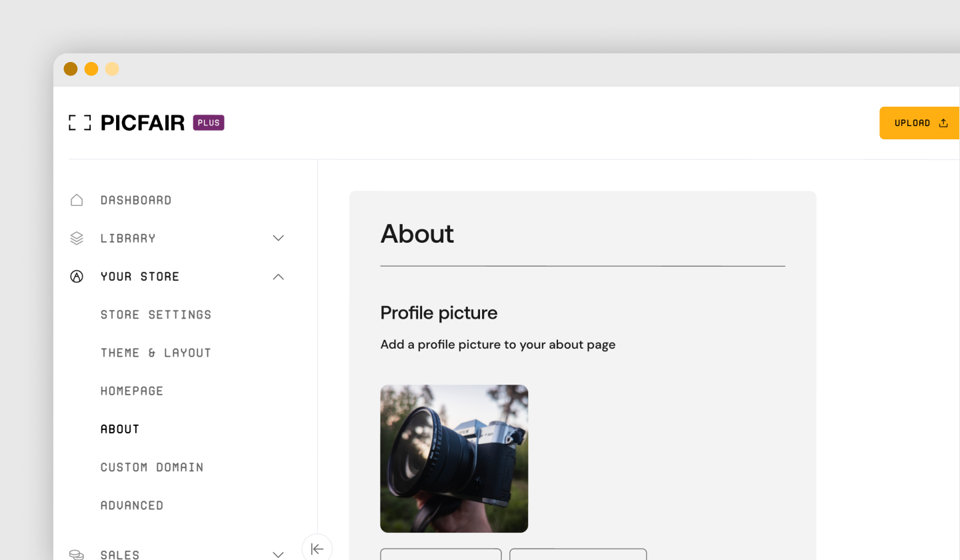Viewport: 960px width, 560px height.
Task: Expand the Library section chevron
Action: point(279,238)
